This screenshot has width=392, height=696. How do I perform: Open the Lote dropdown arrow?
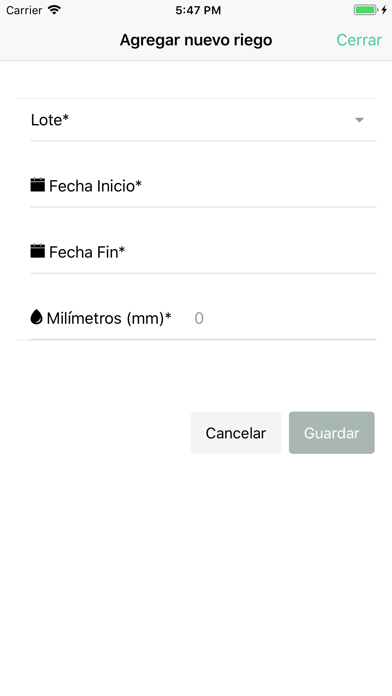tap(360, 120)
